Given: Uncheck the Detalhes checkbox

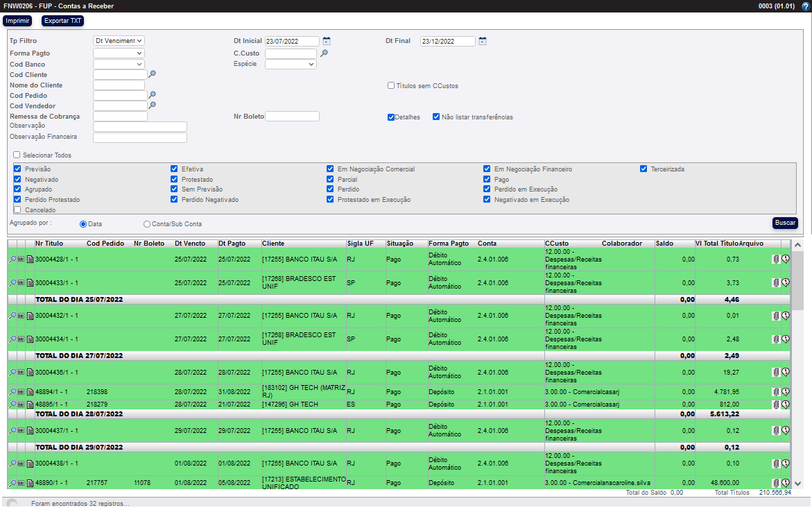Looking at the screenshot, I should (x=391, y=117).
